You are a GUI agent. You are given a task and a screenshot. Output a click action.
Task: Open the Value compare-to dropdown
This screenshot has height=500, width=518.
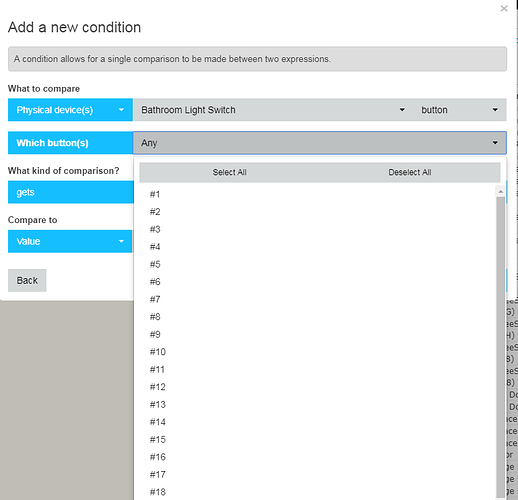point(70,241)
